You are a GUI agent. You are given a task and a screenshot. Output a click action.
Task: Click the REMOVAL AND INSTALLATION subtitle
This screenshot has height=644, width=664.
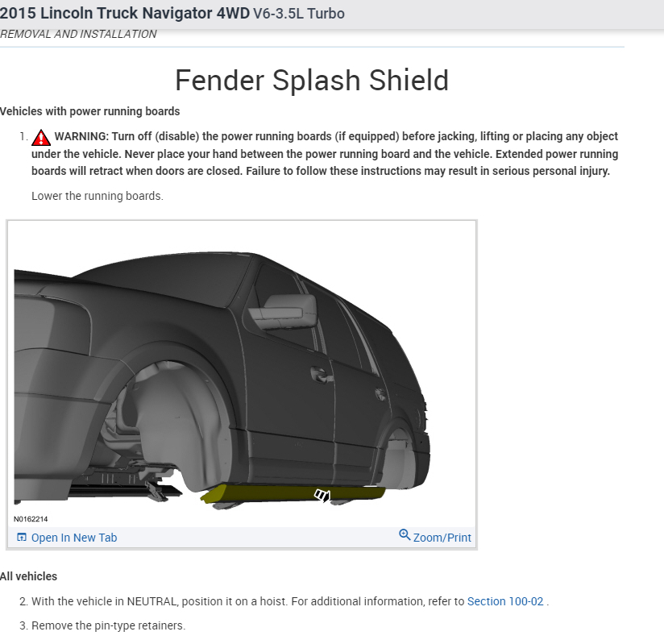[78, 34]
